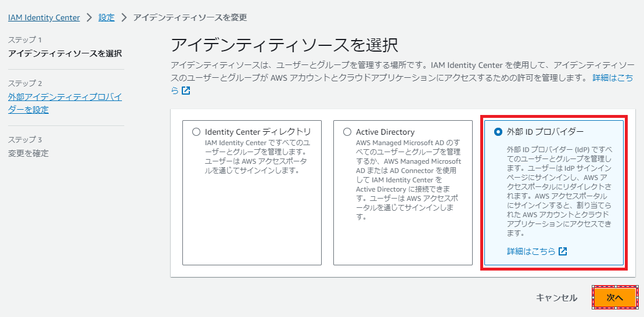644x317 pixels.
Task: Click 詳細はこちら link inside 外部 ID プロバイダー card
Action: pos(531,251)
